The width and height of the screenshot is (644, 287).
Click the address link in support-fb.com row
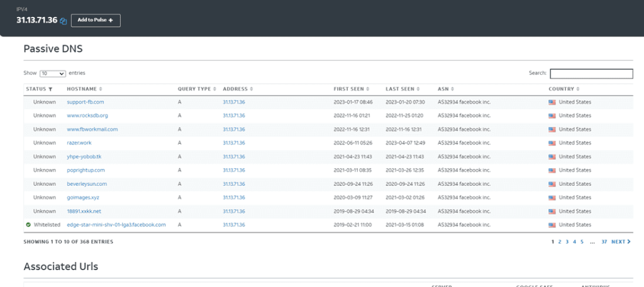(234, 102)
